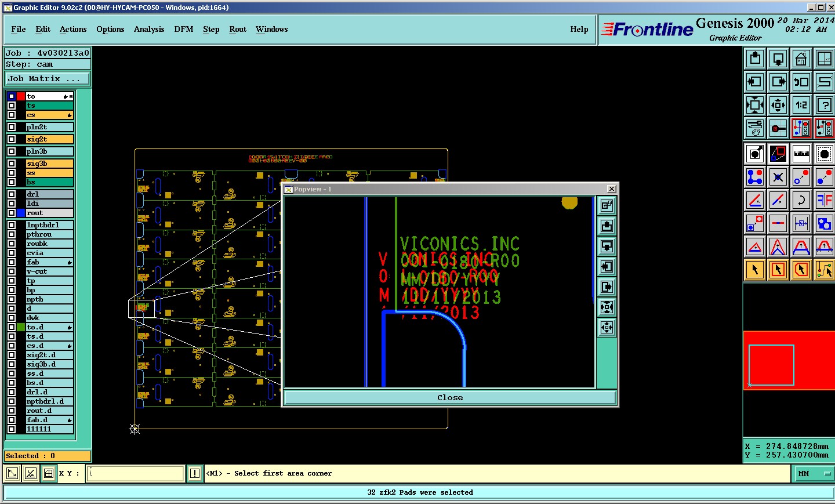The image size is (835, 504).
Task: Click the question mark help icon
Action: (825, 105)
